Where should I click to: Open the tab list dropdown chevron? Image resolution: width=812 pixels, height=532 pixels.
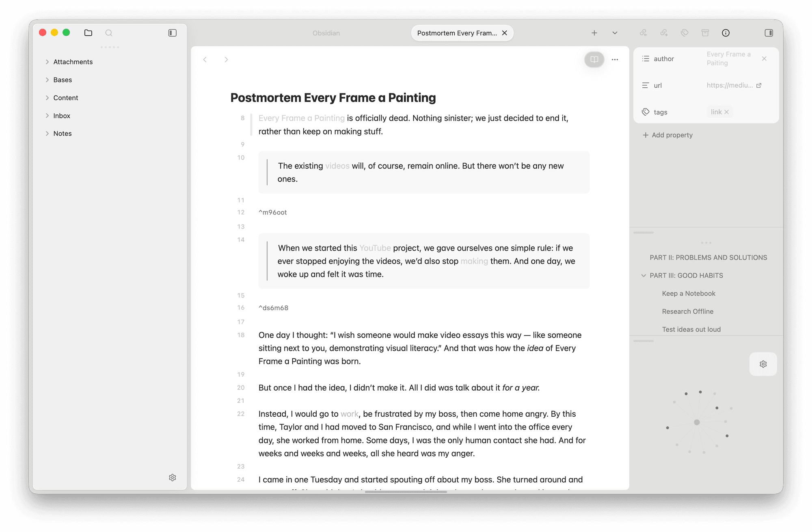pos(615,33)
